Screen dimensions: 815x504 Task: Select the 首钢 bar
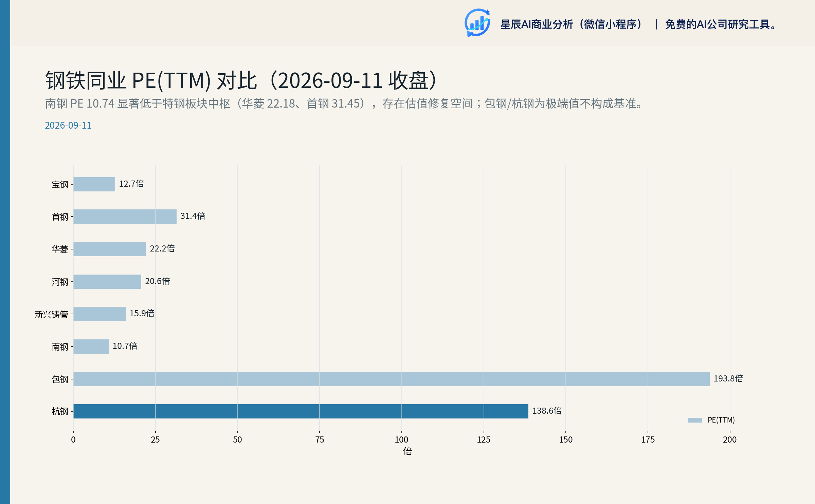(125, 217)
